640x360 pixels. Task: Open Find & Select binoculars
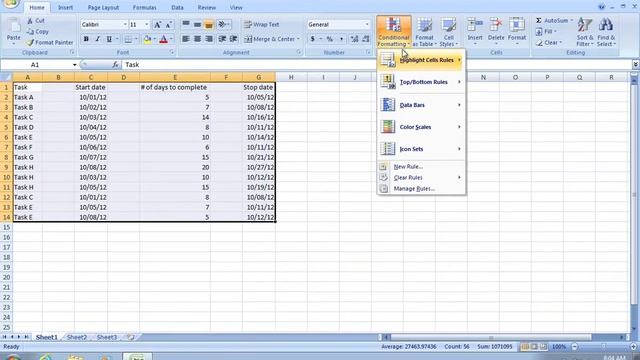click(x=606, y=32)
